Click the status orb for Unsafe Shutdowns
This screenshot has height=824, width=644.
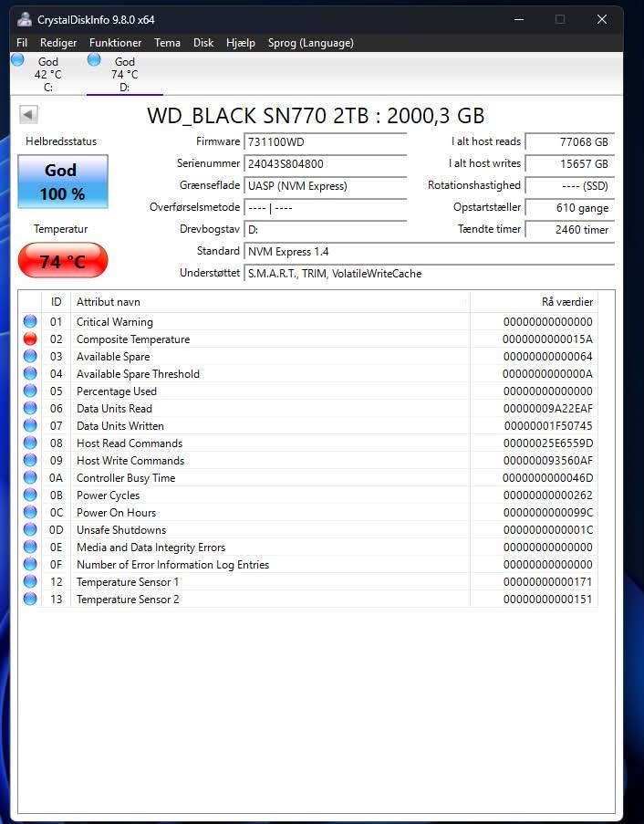[30, 529]
